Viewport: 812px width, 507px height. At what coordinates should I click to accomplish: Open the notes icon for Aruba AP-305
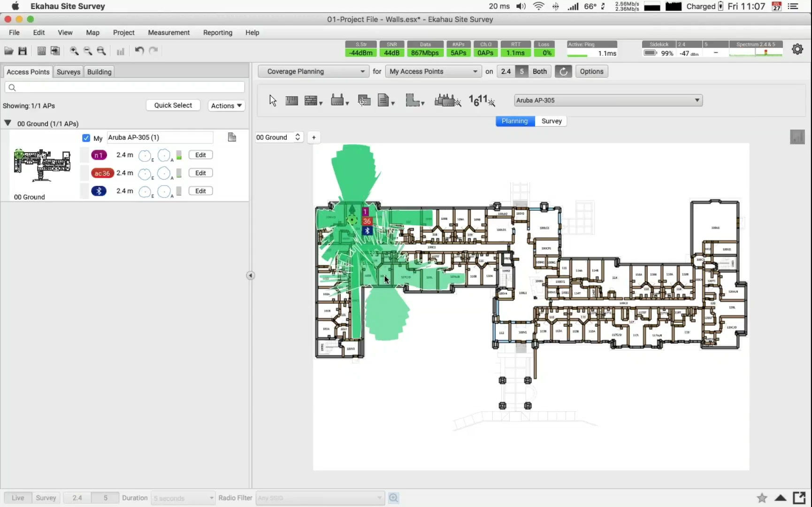pyautogui.click(x=232, y=137)
